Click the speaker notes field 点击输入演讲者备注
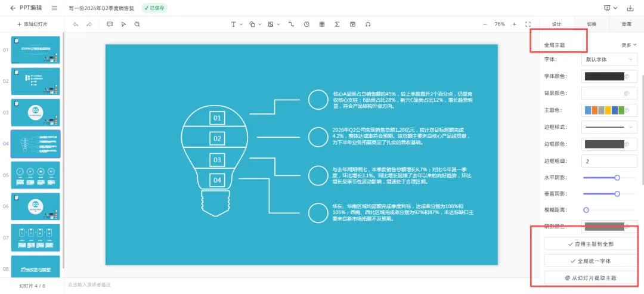This screenshot has width=644, height=294. [x=89, y=285]
